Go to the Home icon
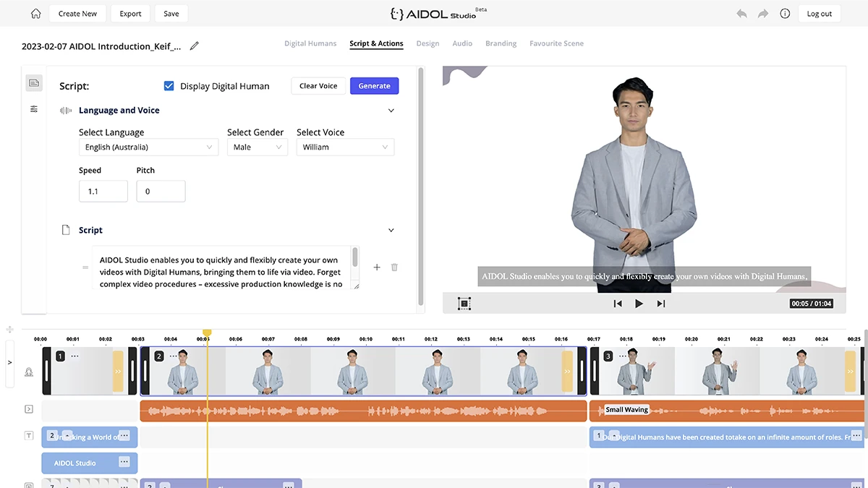Viewport: 868px width, 488px height. 35,14
